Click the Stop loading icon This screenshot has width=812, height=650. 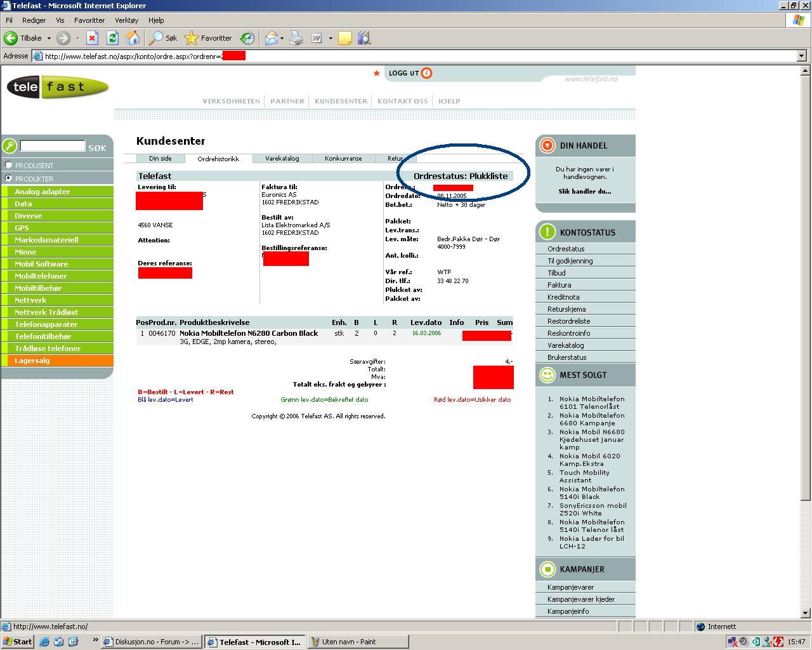pos(92,38)
